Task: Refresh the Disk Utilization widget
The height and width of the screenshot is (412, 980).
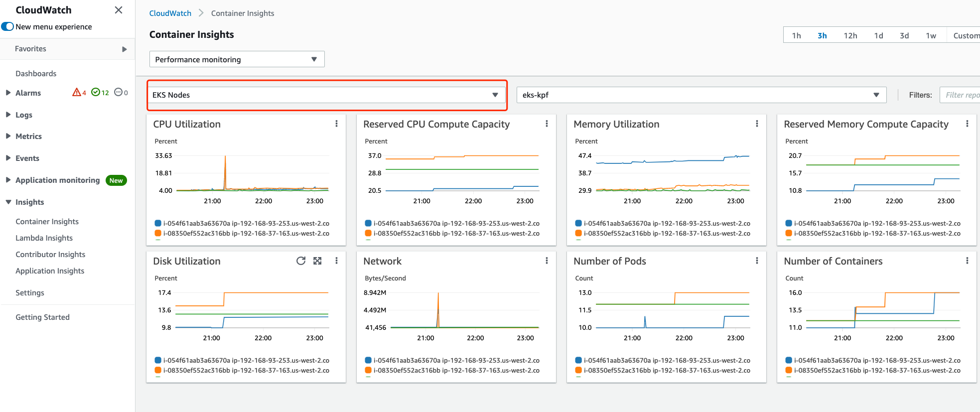Action: [x=301, y=261]
